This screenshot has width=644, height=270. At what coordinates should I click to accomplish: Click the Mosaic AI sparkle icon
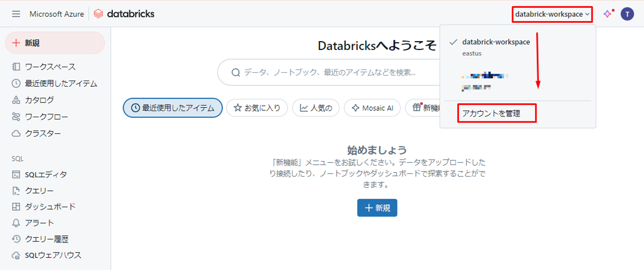click(x=355, y=108)
